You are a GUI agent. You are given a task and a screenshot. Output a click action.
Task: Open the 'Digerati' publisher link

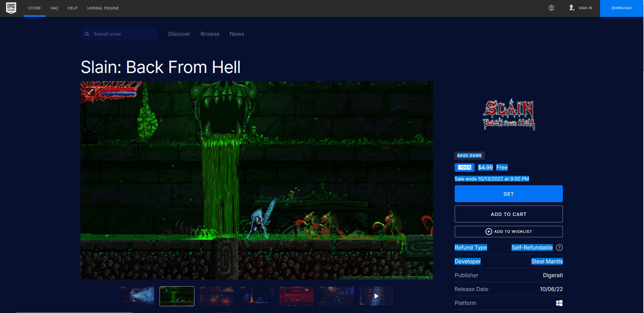(x=553, y=275)
